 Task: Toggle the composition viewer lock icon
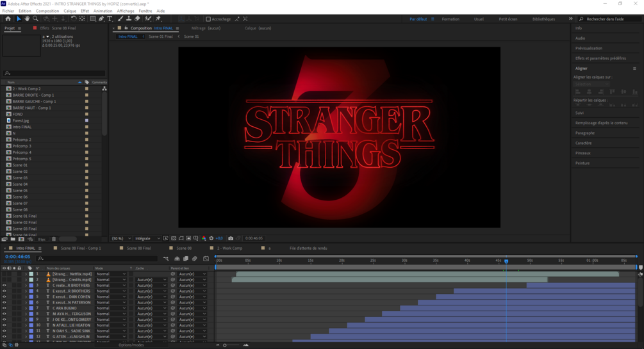[x=126, y=28]
